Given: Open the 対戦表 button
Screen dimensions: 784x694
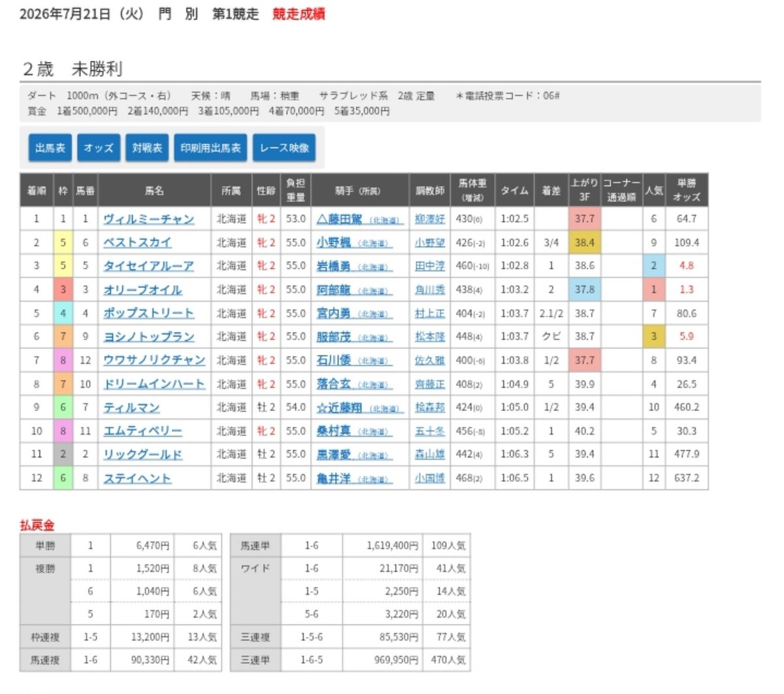Looking at the screenshot, I should pos(147,148).
